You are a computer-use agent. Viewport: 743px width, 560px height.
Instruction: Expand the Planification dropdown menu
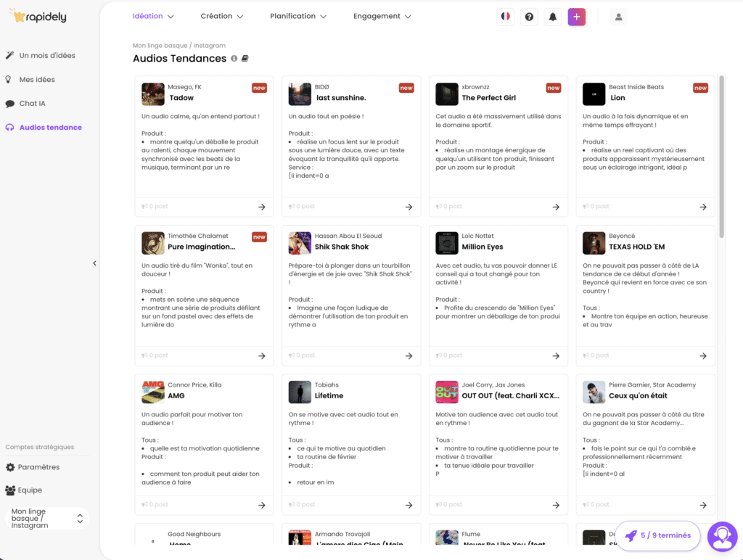click(x=297, y=16)
